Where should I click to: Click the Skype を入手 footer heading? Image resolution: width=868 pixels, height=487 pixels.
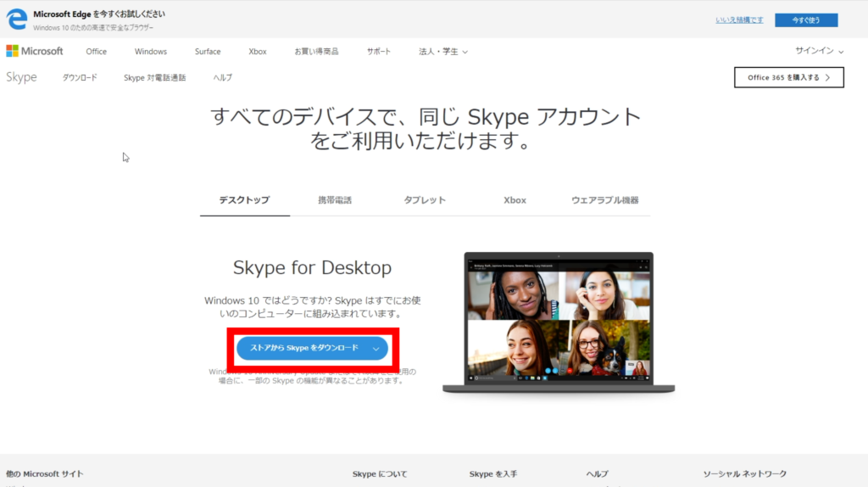coord(493,473)
